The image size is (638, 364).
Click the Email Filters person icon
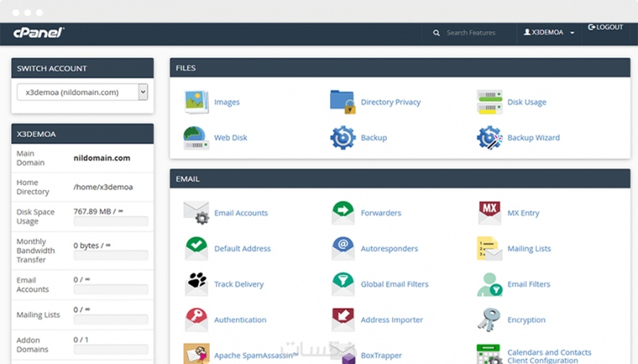pyautogui.click(x=489, y=284)
